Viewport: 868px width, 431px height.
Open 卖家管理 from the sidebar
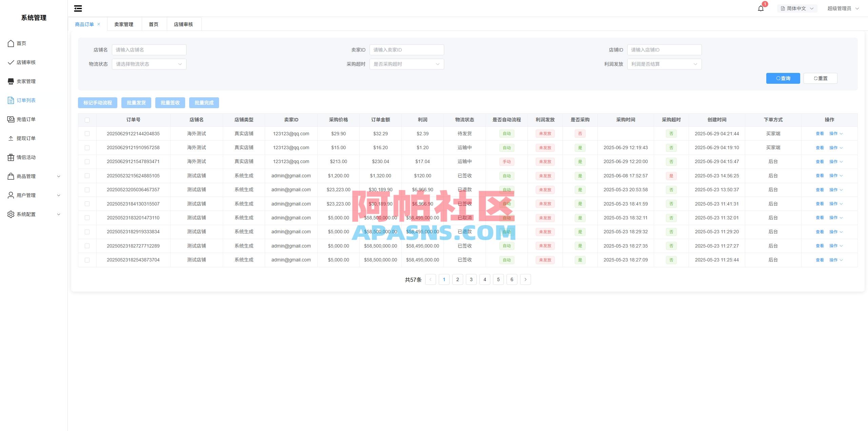11,81
